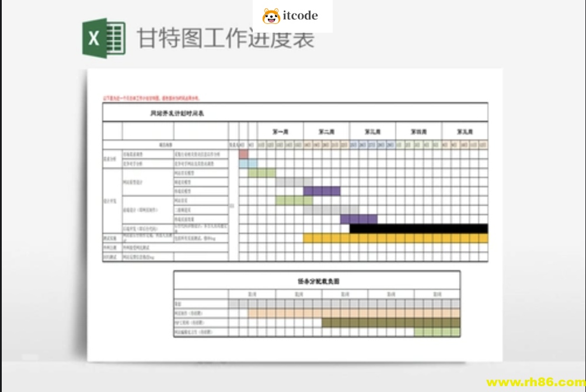
Task: Click the lower table's title row
Action: click(317, 281)
